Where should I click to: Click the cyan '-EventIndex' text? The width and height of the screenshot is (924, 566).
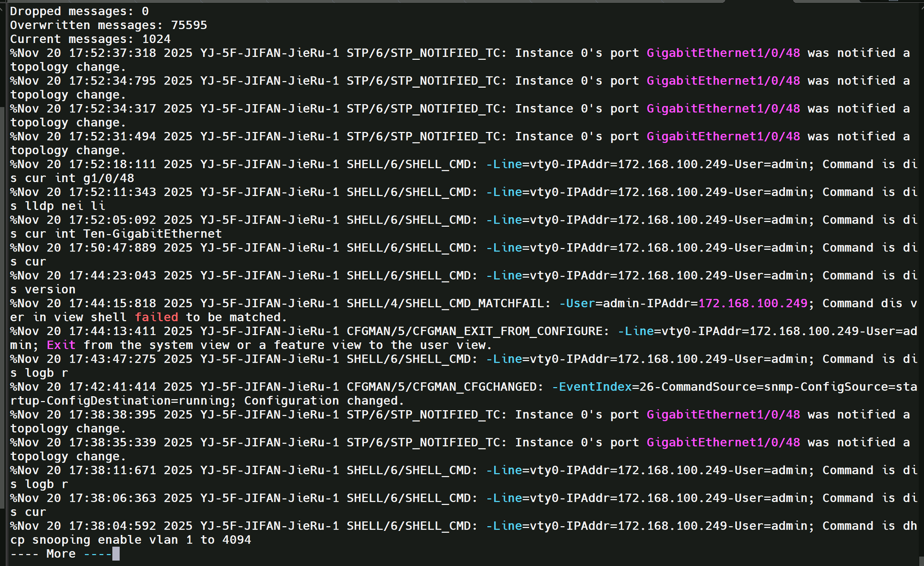pyautogui.click(x=592, y=387)
